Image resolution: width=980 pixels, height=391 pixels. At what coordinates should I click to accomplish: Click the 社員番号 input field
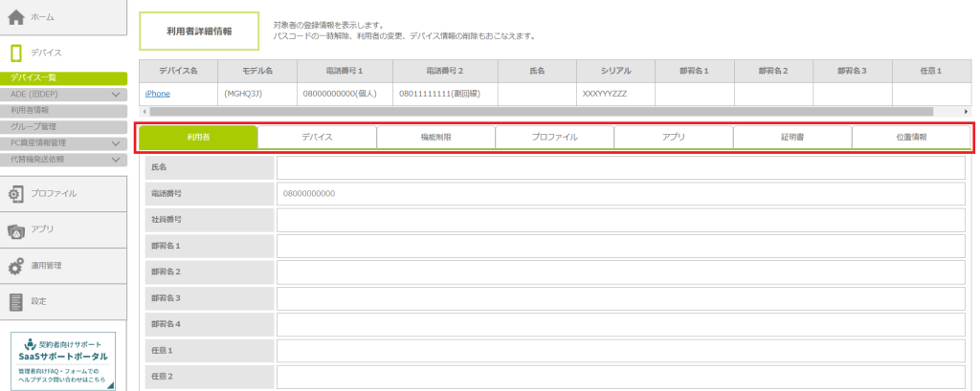(620, 221)
